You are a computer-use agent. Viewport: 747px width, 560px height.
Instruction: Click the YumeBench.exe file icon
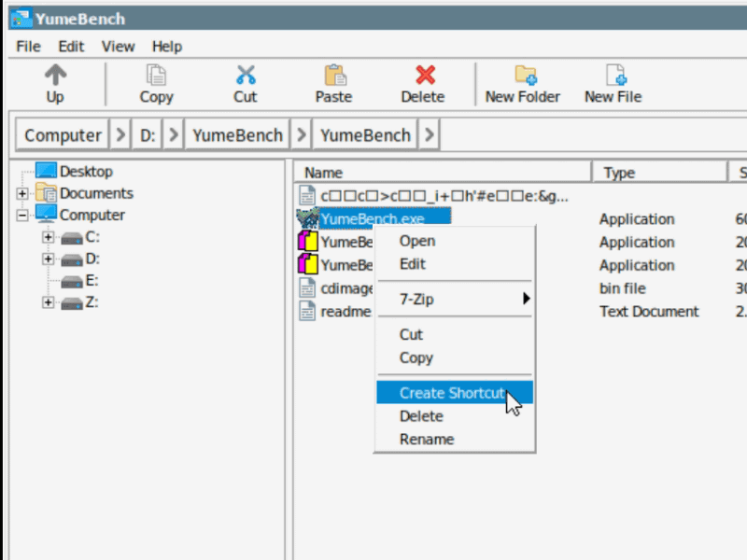[x=308, y=218]
